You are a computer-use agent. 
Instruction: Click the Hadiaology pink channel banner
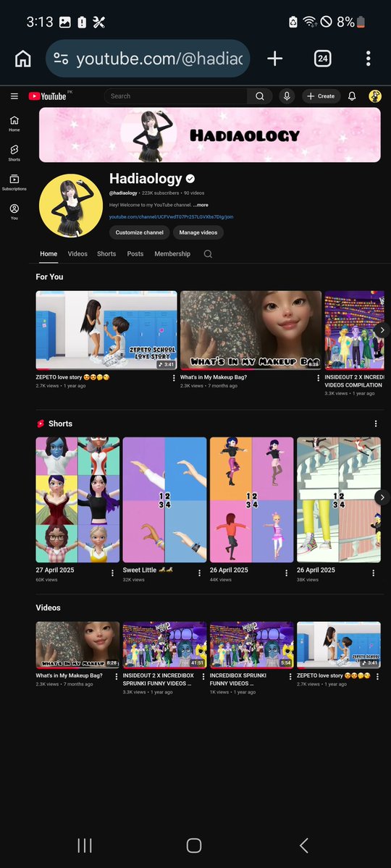pos(210,135)
